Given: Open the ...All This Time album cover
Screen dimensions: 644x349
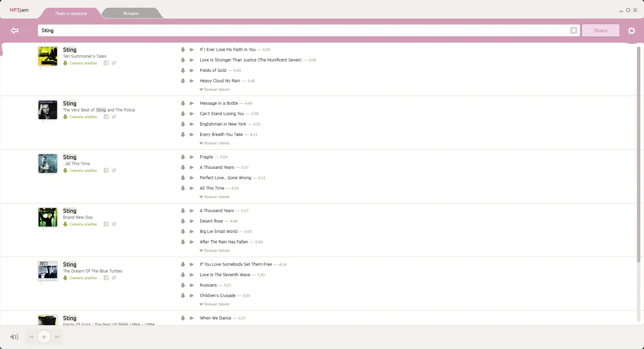Looking at the screenshot, I should [48, 163].
